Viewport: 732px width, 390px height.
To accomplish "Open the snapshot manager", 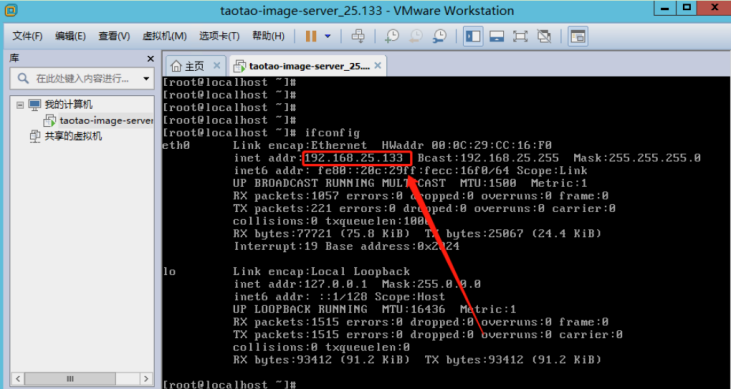I will coord(439,36).
